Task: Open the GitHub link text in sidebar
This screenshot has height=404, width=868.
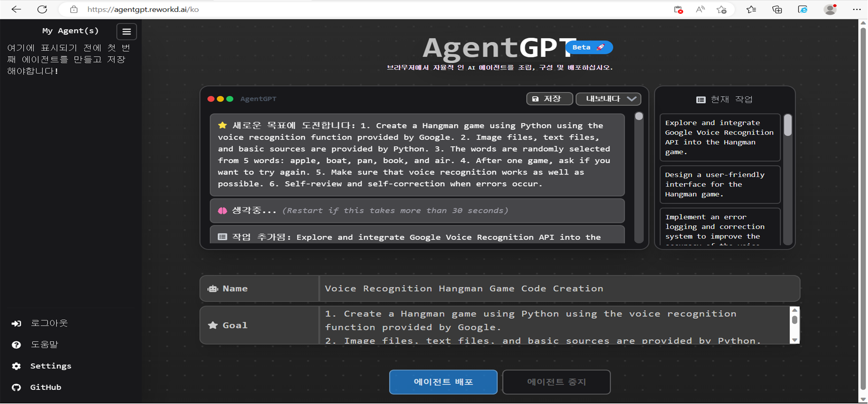Action: pos(46,387)
